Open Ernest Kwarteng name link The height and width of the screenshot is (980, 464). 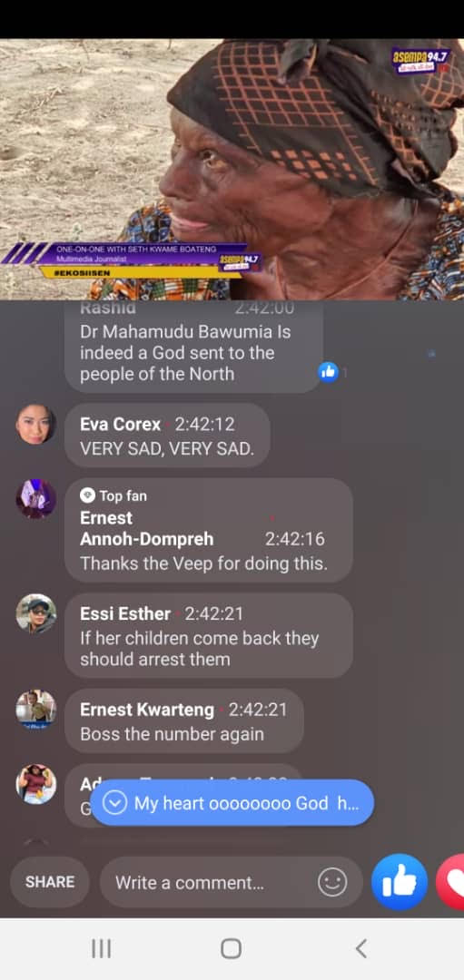147,710
